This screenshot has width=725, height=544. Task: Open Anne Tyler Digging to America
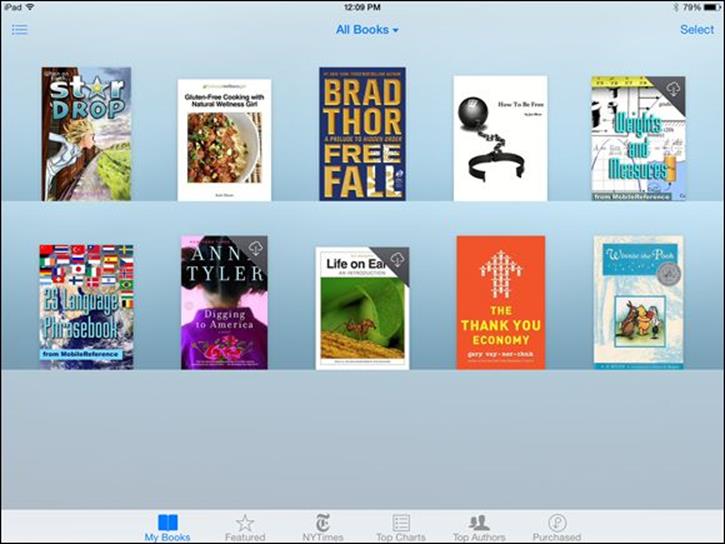224,302
